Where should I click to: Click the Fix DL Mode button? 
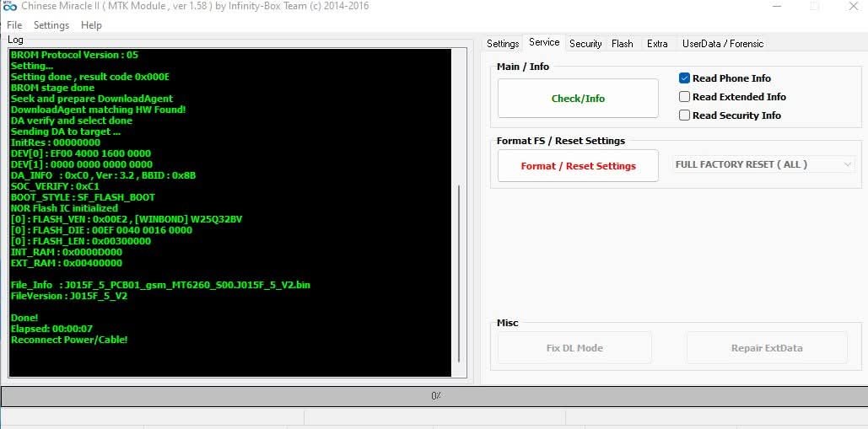pyautogui.click(x=574, y=348)
